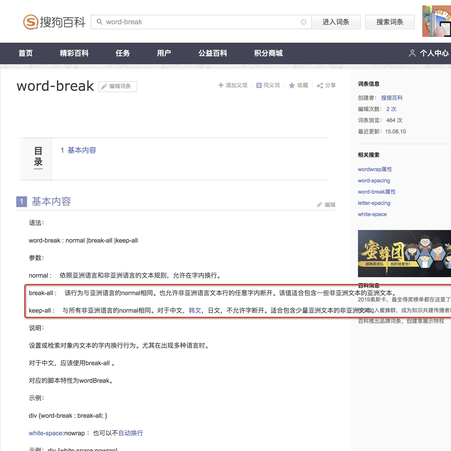Viewport: 451px width, 451px height.
Task: Click the 编辑词条 button
Action: pyautogui.click(x=118, y=87)
